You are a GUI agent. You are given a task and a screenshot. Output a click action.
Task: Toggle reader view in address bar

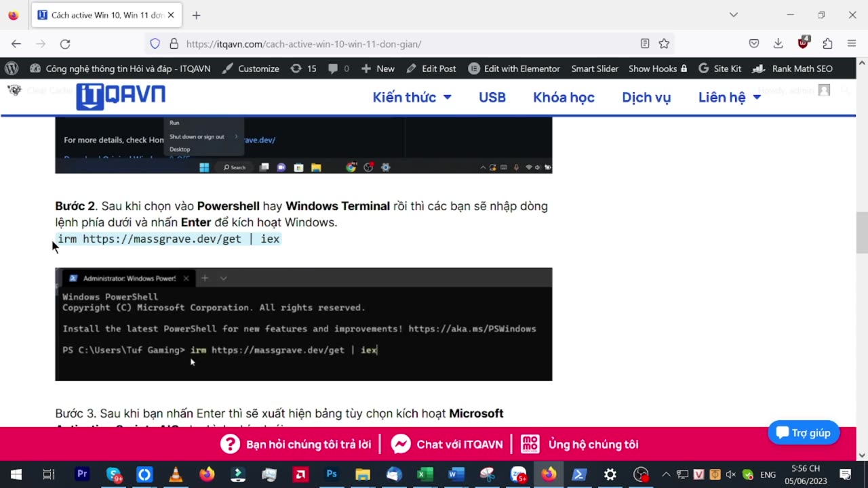click(645, 43)
